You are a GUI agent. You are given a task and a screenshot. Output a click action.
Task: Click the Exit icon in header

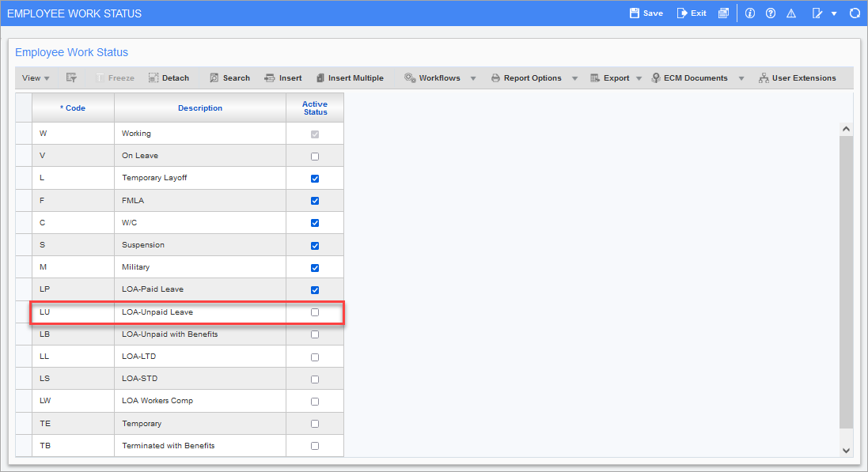[681, 13]
